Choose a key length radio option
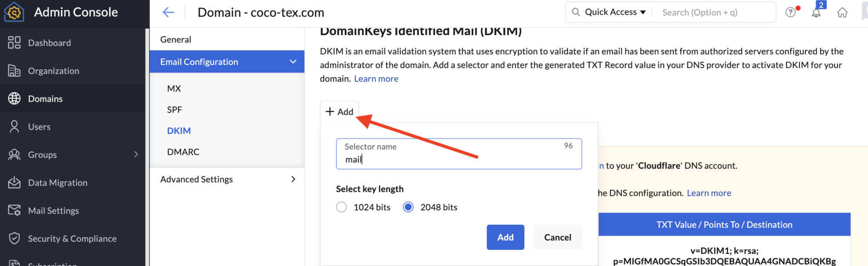 pos(408,207)
